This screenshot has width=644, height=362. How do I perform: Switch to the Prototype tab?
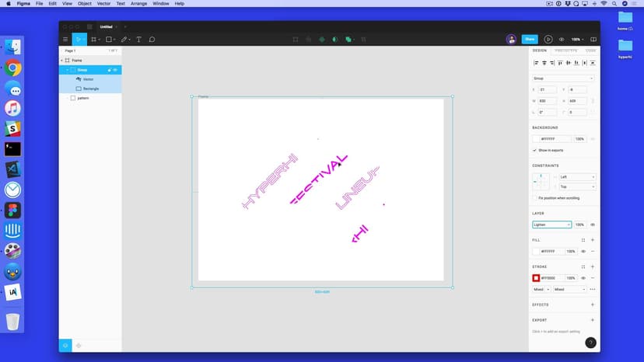click(x=565, y=50)
